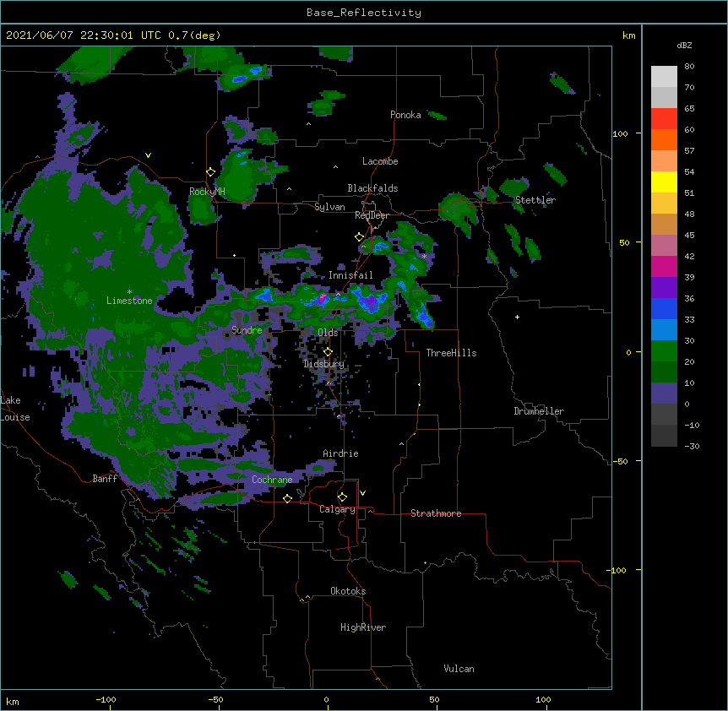Click the -30 value on the dBZ scale
This screenshot has height=711, width=728.
coord(692,446)
